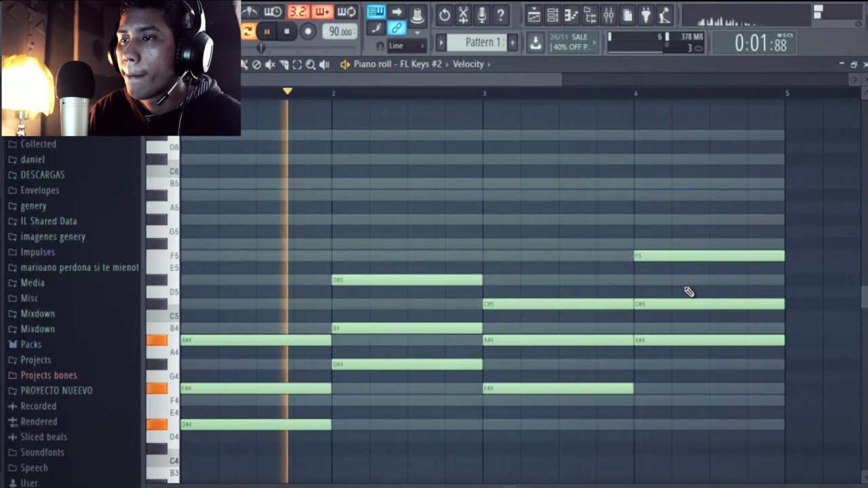Image resolution: width=868 pixels, height=488 pixels.
Task: Open the audio editor scissors icon
Action: coord(463,14)
